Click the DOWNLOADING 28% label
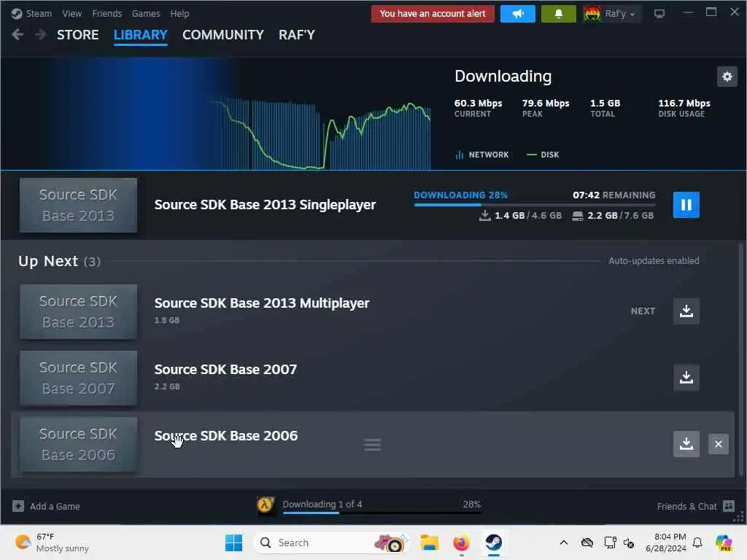 (461, 195)
